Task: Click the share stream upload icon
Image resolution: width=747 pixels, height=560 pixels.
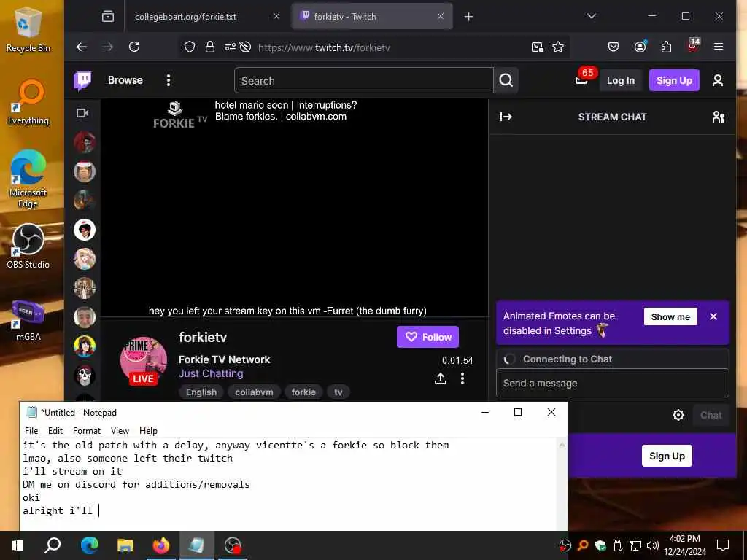Action: coord(441,378)
